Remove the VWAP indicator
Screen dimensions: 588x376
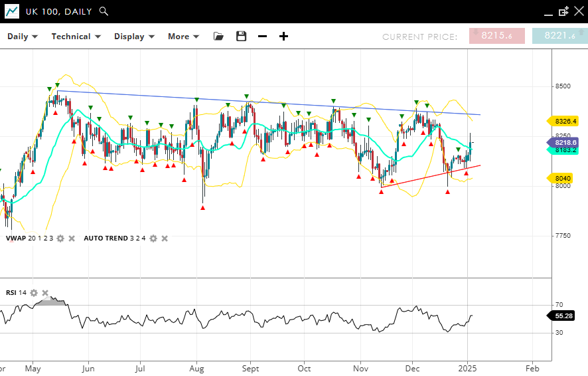[x=72, y=238]
